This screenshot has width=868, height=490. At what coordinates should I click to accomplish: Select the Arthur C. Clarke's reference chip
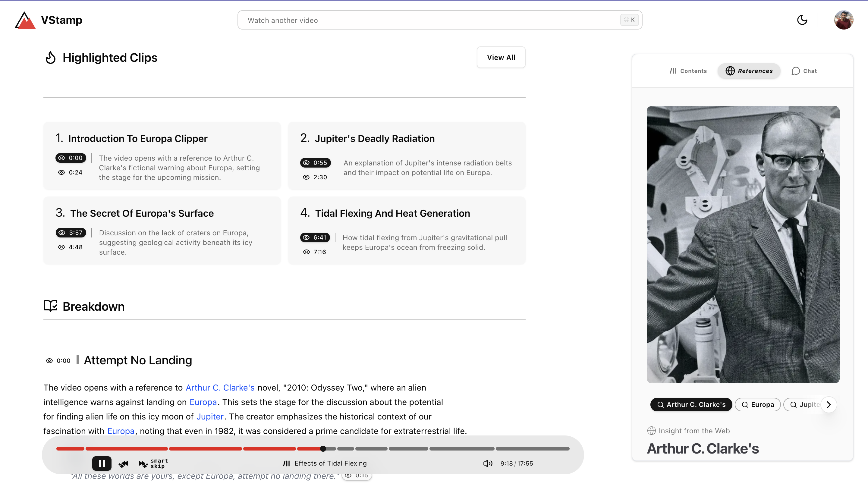tap(691, 404)
